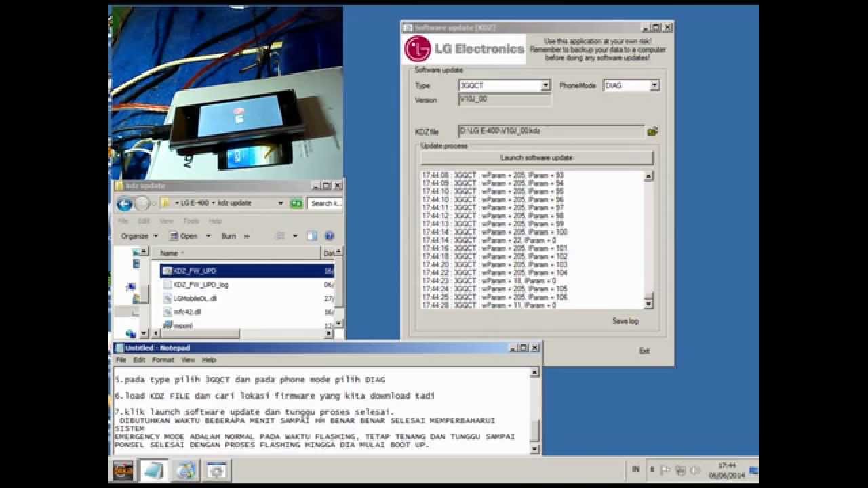Click the folder icon in the Explorer address bar
868x488 pixels.
tap(165, 203)
